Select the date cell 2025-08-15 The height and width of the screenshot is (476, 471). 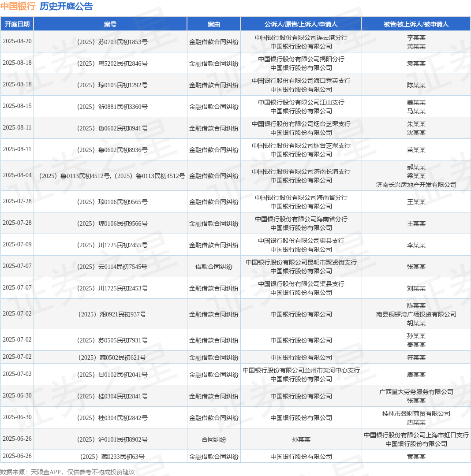[x=17, y=106]
